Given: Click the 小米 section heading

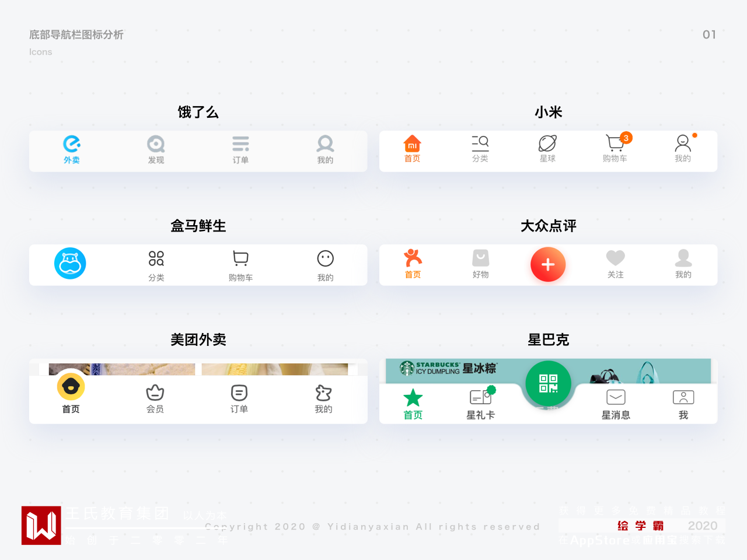Looking at the screenshot, I should [x=549, y=112].
